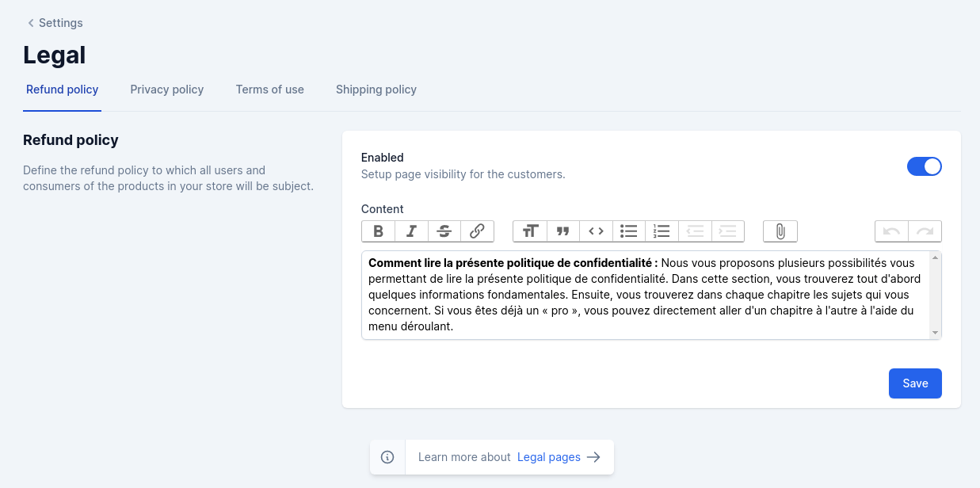Toggle bold formatting in editor
Viewport: 980px width, 488px height.
coord(379,231)
